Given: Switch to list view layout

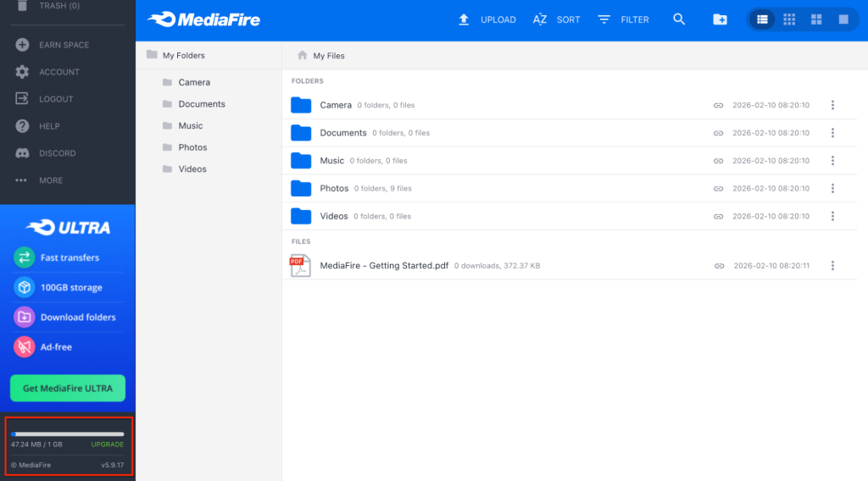Looking at the screenshot, I should [762, 19].
